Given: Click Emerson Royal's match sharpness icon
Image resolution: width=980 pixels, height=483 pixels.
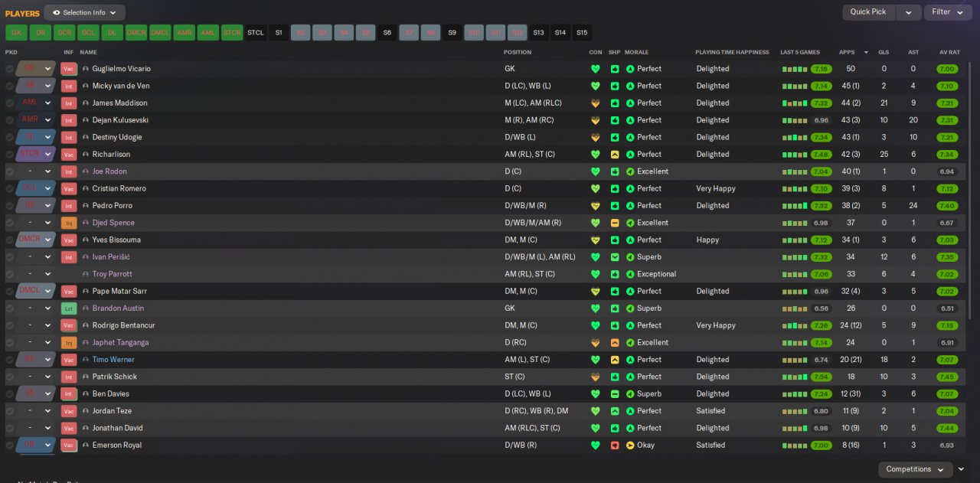Looking at the screenshot, I should pyautogui.click(x=614, y=445).
